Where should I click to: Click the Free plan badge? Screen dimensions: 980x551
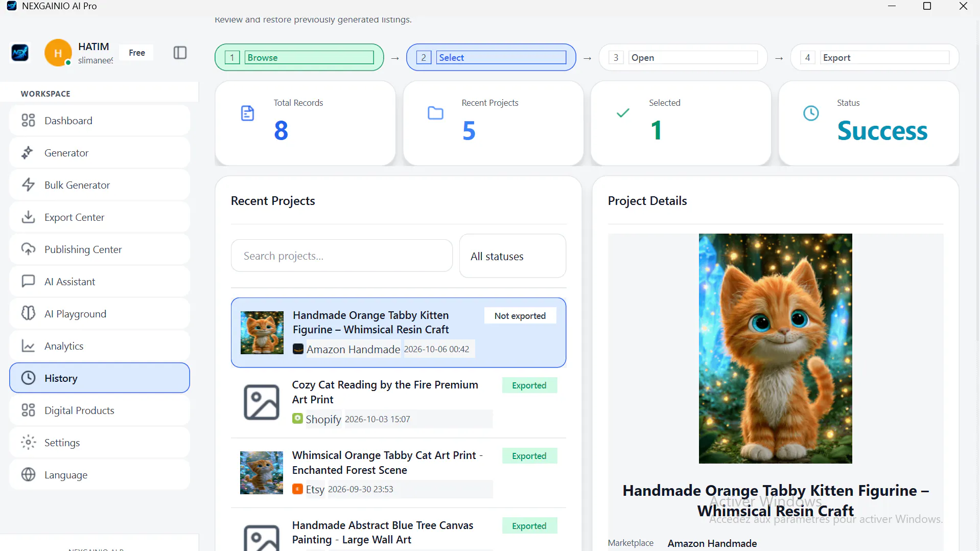pyautogui.click(x=137, y=53)
